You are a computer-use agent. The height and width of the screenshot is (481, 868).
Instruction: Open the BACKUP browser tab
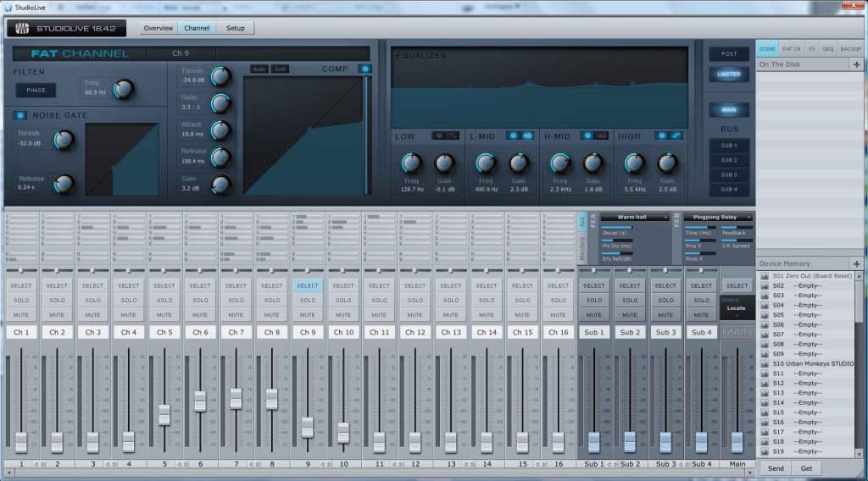[x=851, y=49]
